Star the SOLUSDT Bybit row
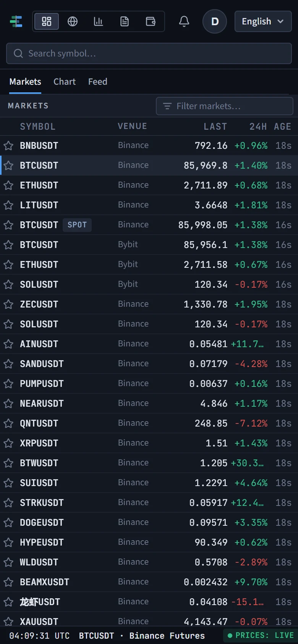The image size is (298, 644). coord(8,285)
